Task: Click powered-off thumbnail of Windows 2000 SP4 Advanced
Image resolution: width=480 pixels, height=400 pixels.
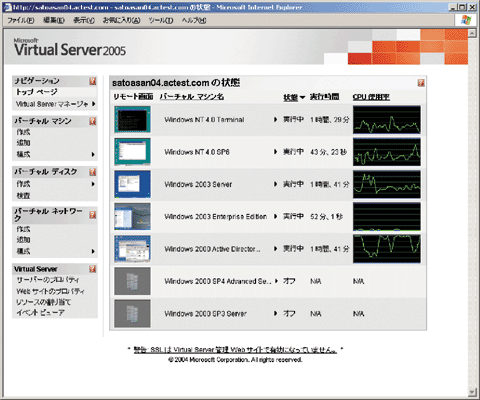Action: pyautogui.click(x=132, y=281)
